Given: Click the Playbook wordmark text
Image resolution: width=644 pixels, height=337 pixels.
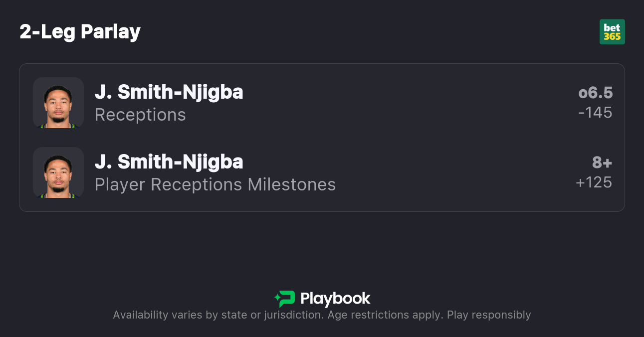Looking at the screenshot, I should tap(335, 299).
